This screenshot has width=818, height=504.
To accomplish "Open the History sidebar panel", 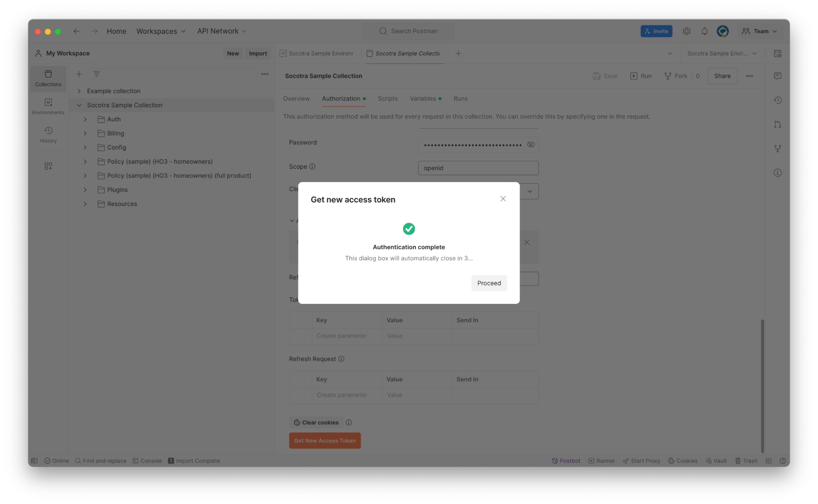I will pyautogui.click(x=48, y=134).
